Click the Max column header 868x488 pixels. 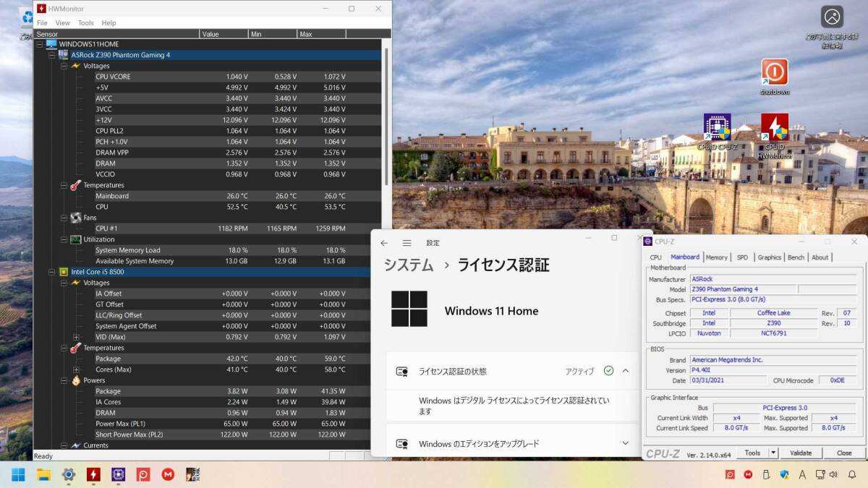click(x=321, y=34)
